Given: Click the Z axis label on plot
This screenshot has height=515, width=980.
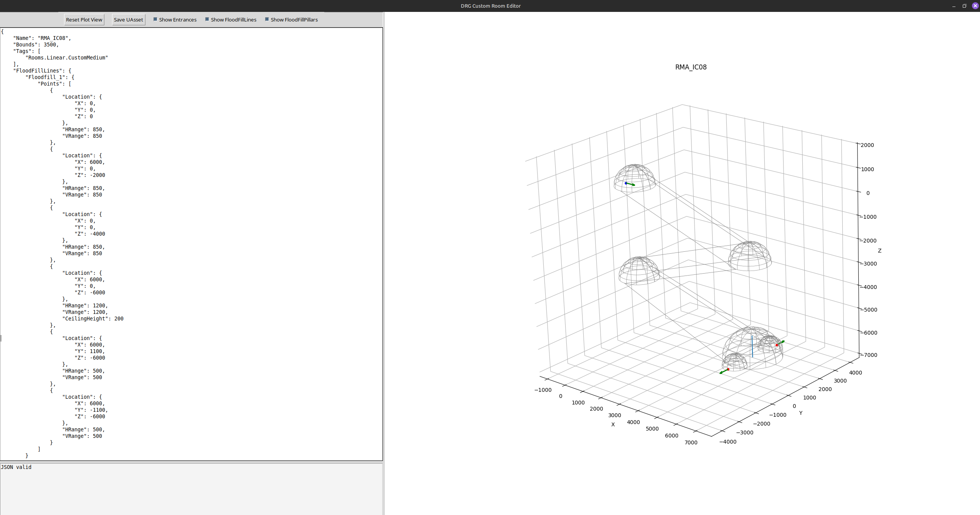Looking at the screenshot, I should pyautogui.click(x=879, y=251).
